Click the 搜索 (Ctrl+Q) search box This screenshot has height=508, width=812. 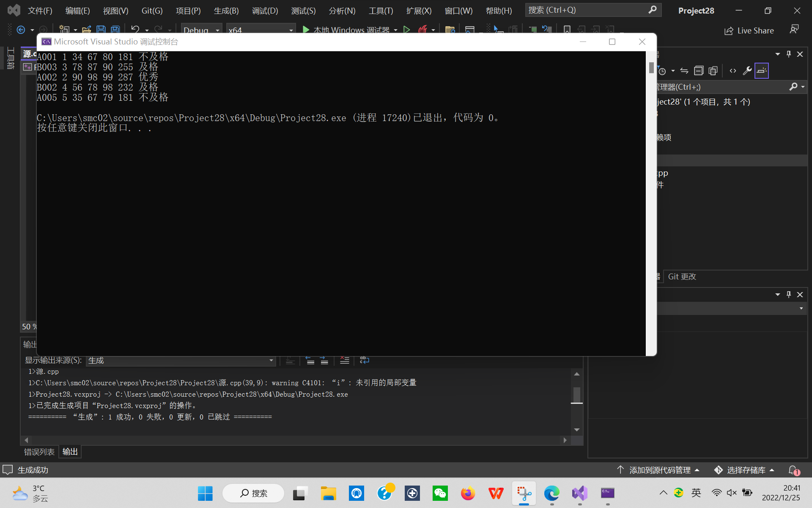click(588, 10)
